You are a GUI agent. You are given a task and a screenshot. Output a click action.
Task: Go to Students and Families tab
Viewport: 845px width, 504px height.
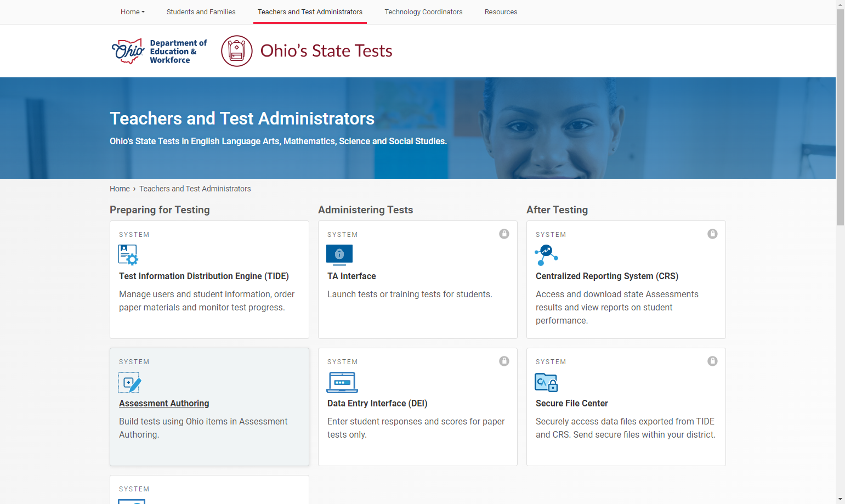tap(201, 12)
